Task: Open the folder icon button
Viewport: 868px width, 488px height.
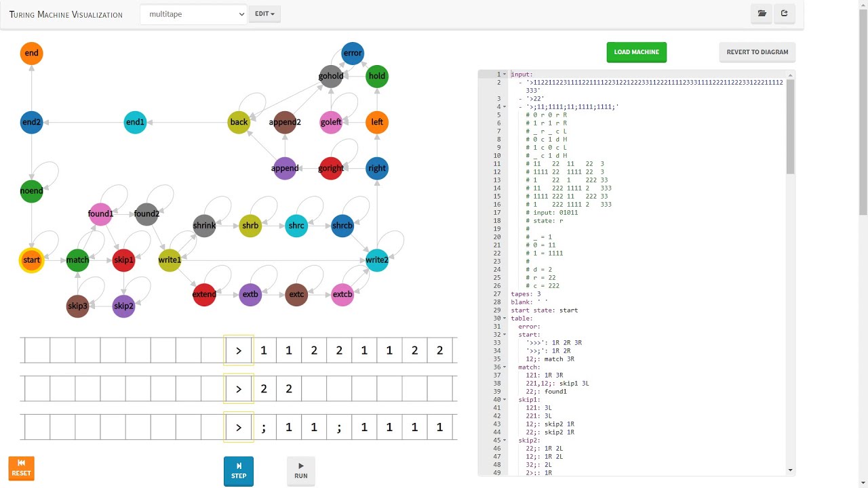Action: point(762,14)
